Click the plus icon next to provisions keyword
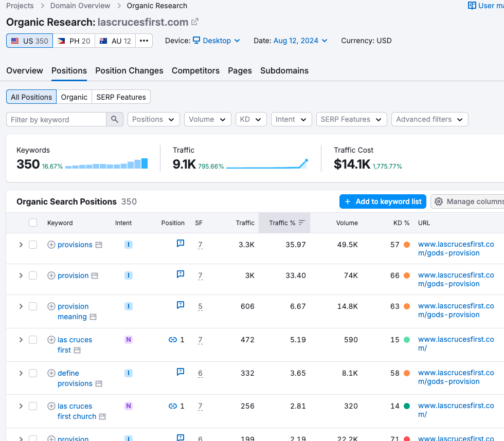 (51, 245)
